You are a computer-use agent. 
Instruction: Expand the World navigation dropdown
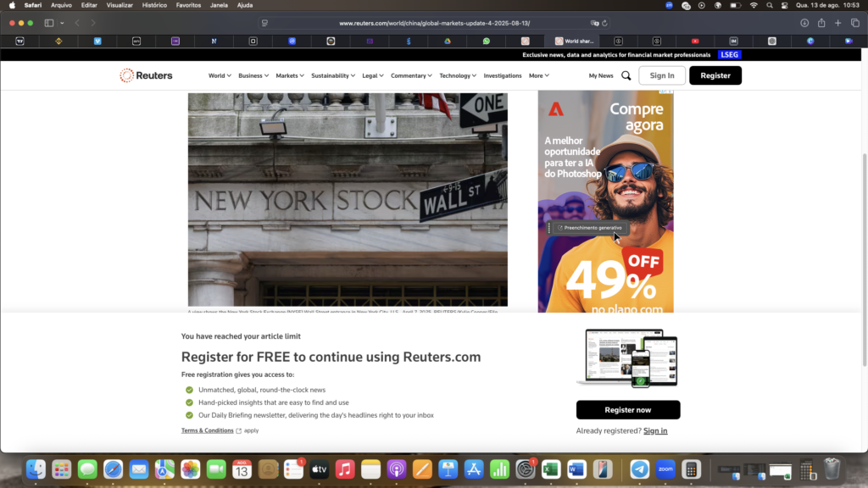[x=220, y=75]
